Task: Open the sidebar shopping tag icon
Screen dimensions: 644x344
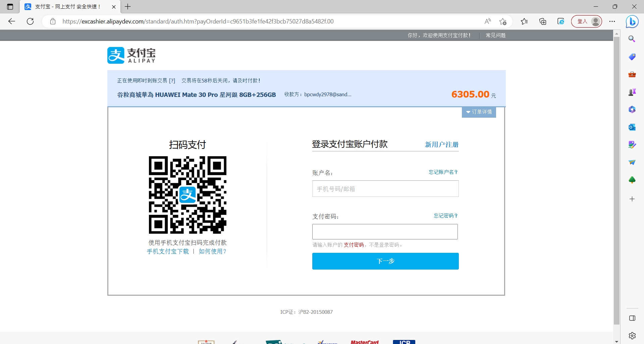Action: click(x=632, y=57)
